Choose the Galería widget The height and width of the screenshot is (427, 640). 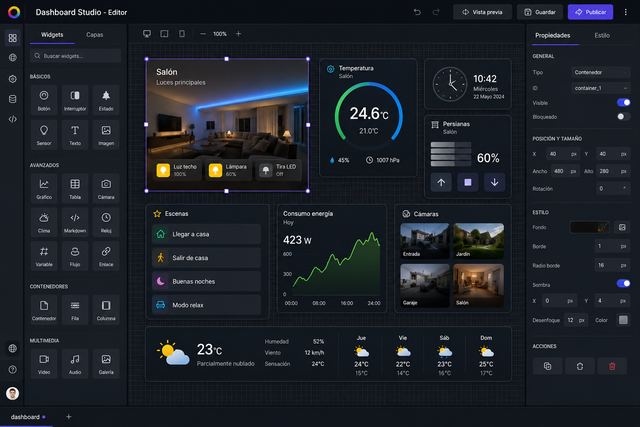106,363
